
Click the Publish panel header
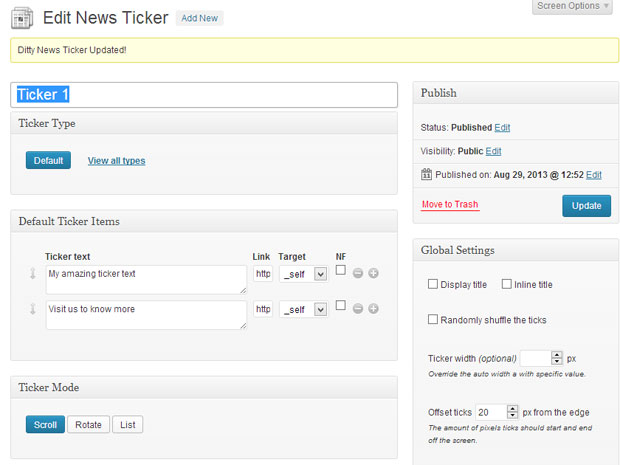[x=516, y=93]
